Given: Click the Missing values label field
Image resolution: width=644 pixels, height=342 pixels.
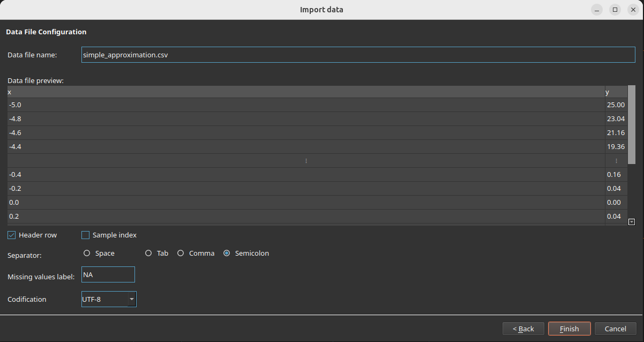Looking at the screenshot, I should pyautogui.click(x=108, y=274).
